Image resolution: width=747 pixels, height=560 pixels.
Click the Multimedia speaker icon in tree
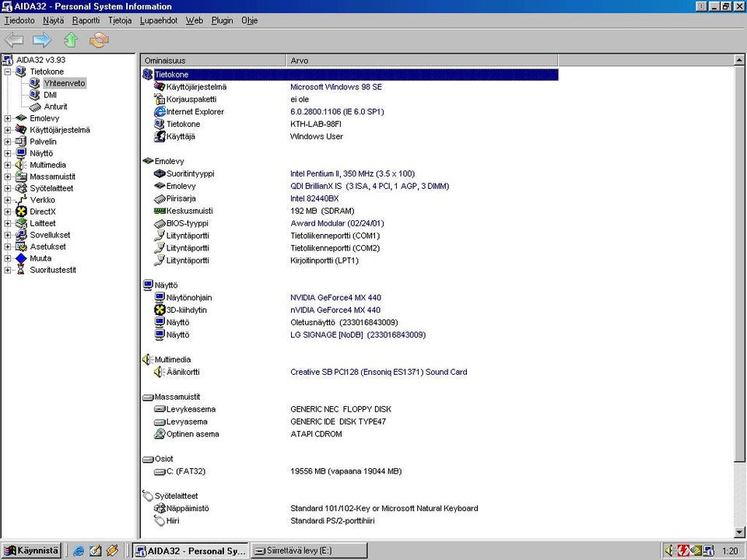coord(21,165)
